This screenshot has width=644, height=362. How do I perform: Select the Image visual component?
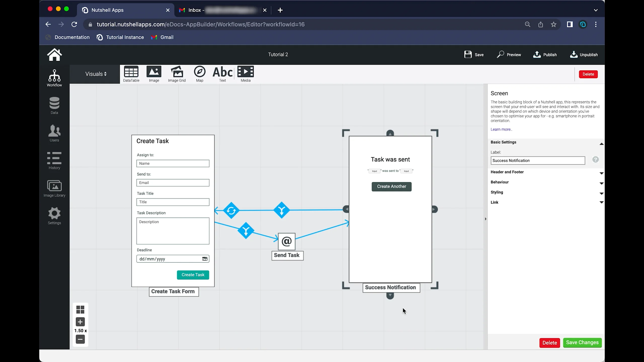pos(154,74)
